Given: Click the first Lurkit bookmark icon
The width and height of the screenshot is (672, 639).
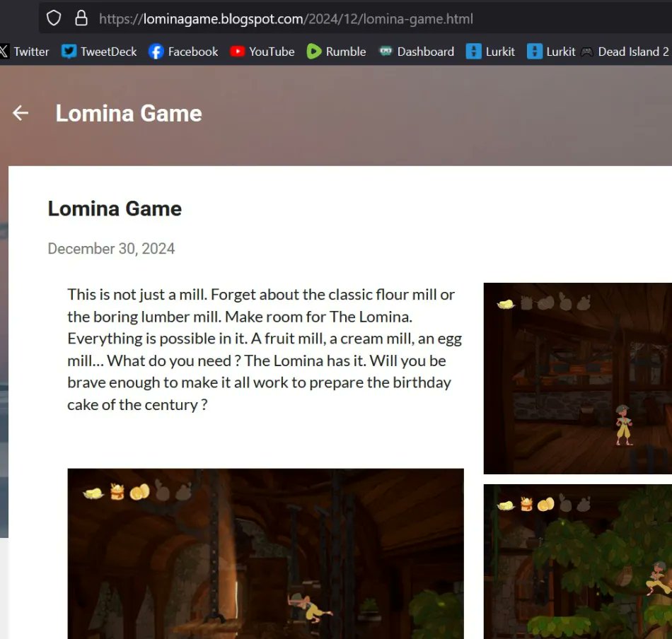Looking at the screenshot, I should pos(473,52).
